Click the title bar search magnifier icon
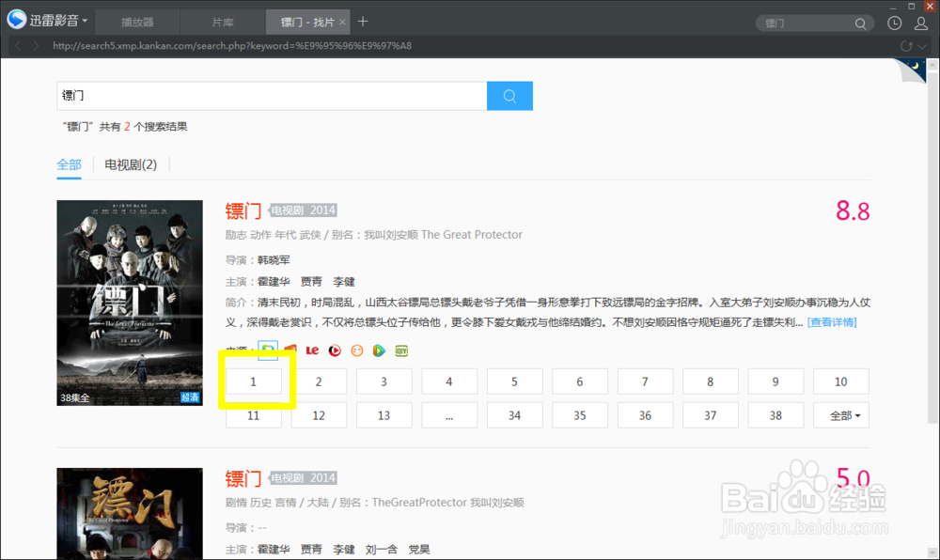The image size is (940, 560). [860, 23]
